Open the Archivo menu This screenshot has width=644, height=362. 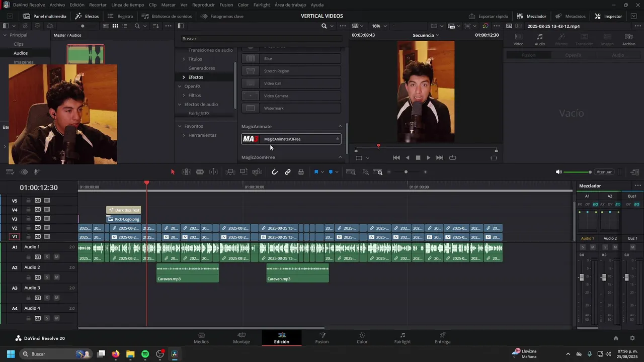(x=57, y=5)
